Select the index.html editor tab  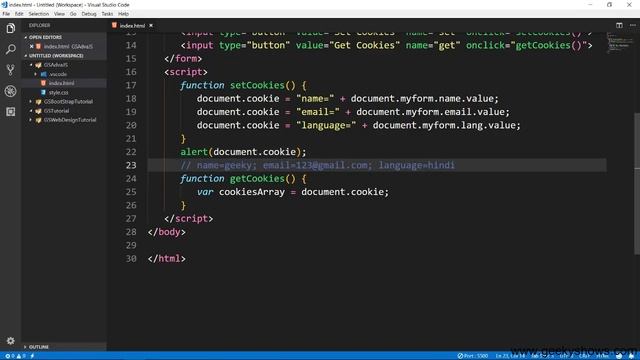click(x=132, y=25)
